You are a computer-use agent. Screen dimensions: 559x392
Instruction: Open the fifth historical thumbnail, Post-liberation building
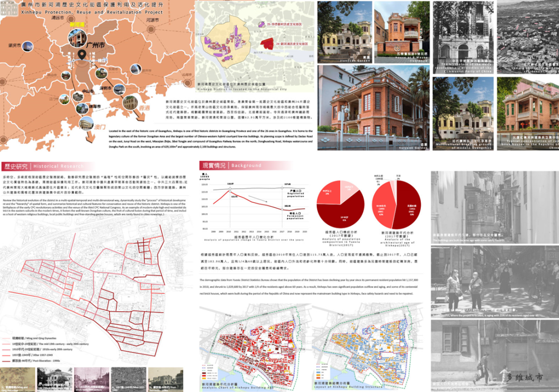coord(166,380)
